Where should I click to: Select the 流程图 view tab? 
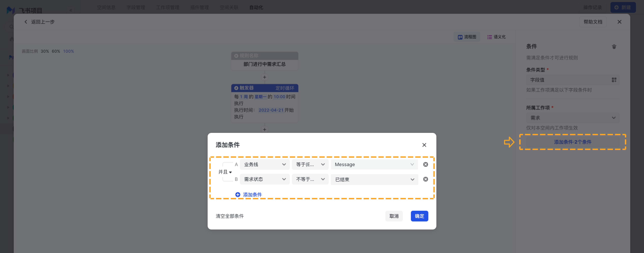click(467, 37)
